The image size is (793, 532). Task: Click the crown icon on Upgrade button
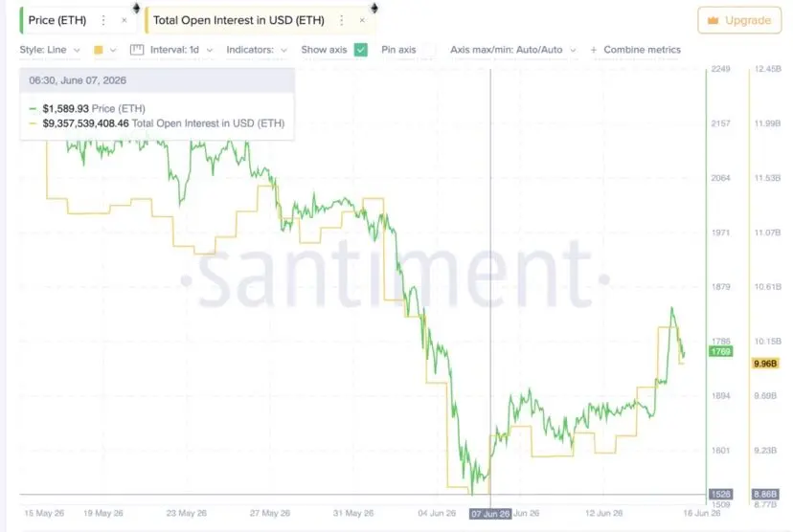coord(714,20)
